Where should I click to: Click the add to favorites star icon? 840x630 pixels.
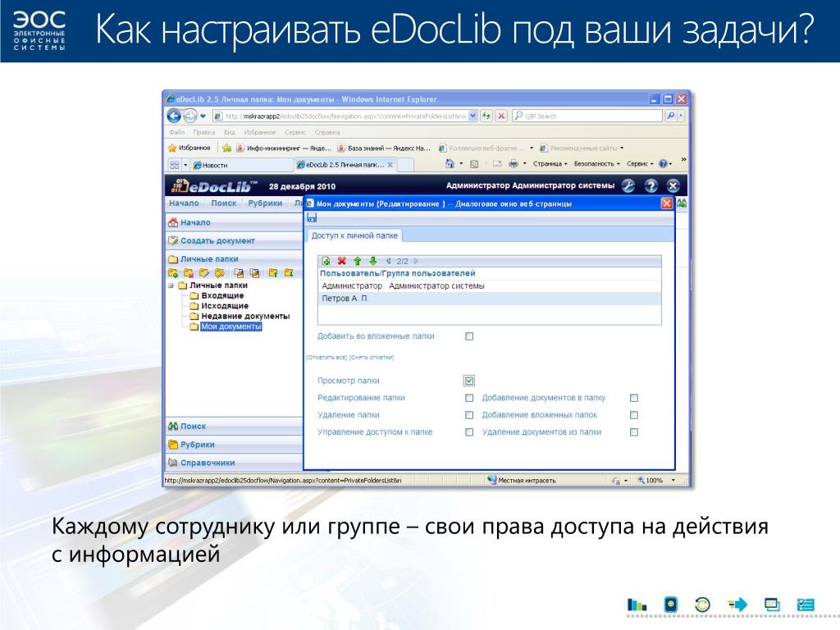pos(227,148)
